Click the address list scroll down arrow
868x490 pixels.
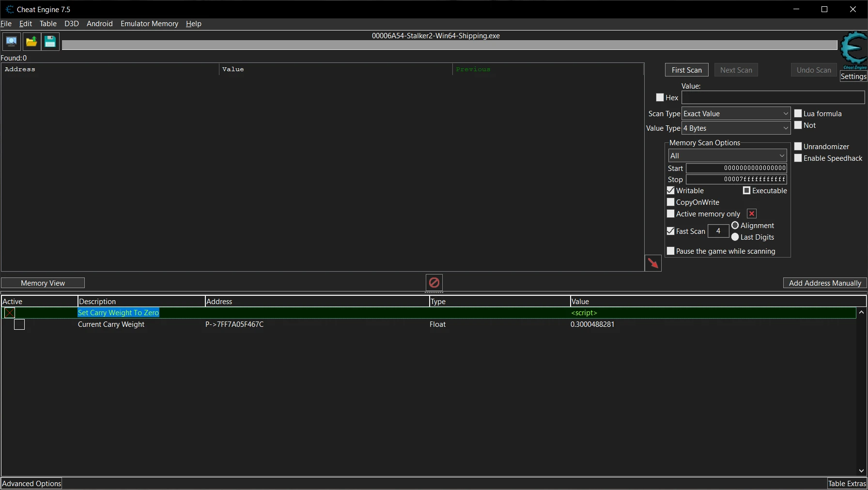click(861, 470)
